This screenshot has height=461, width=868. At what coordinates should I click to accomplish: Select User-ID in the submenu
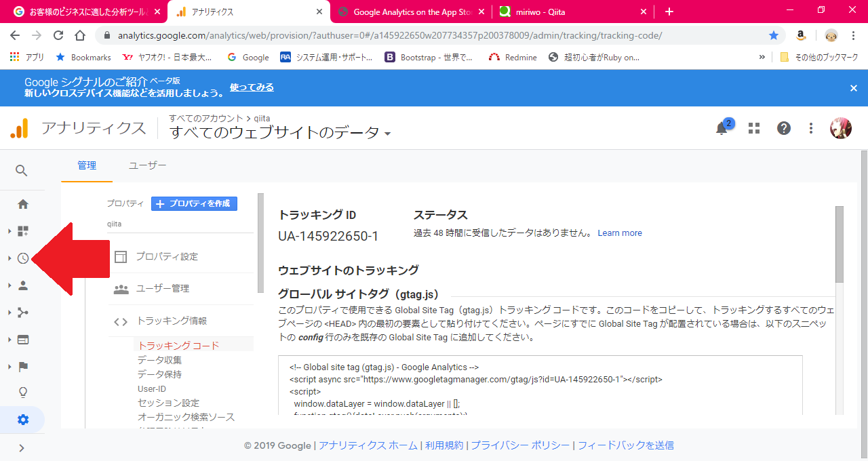(x=152, y=388)
